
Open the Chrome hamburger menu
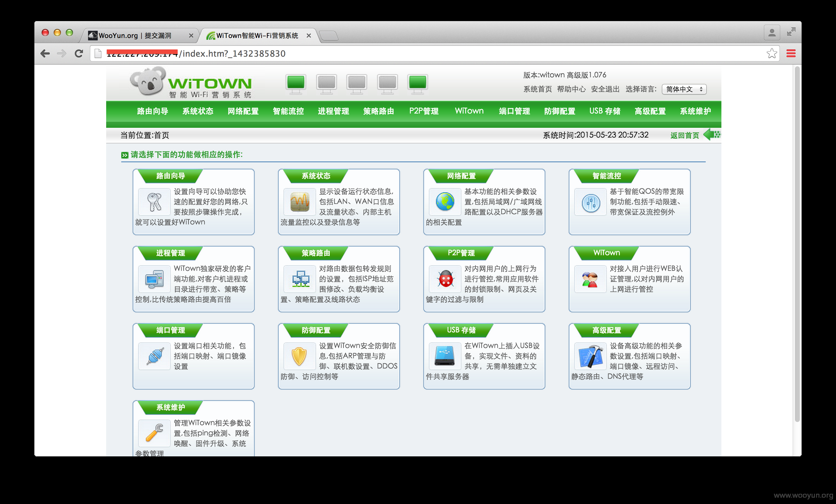click(791, 54)
